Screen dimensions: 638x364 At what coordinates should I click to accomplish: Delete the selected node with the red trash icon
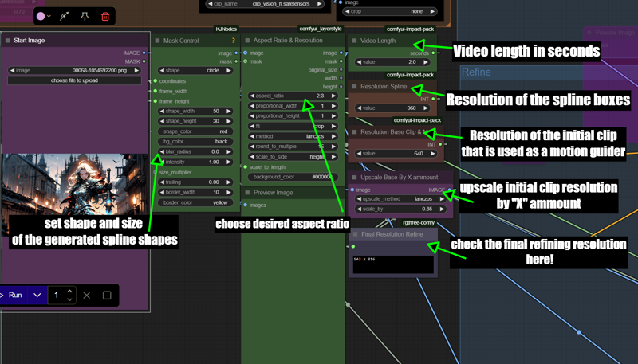pyautogui.click(x=105, y=16)
